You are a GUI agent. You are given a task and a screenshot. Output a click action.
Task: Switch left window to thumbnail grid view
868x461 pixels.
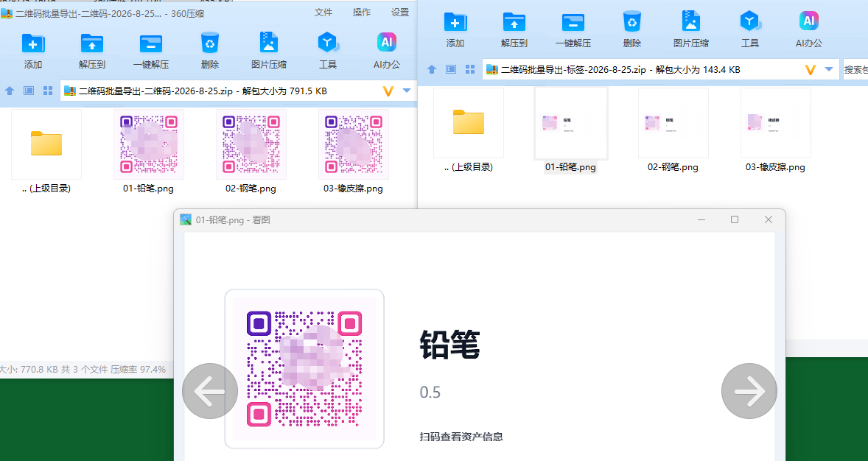(48, 91)
